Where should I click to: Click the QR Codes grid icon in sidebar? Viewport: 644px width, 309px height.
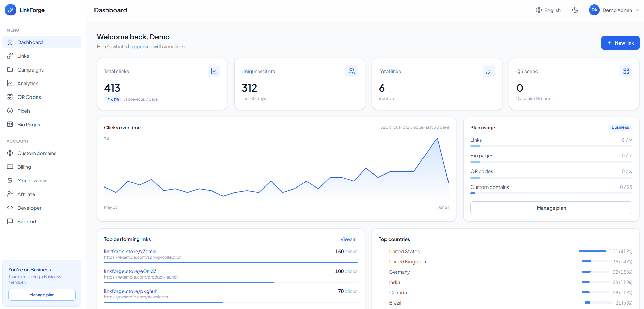point(10,97)
